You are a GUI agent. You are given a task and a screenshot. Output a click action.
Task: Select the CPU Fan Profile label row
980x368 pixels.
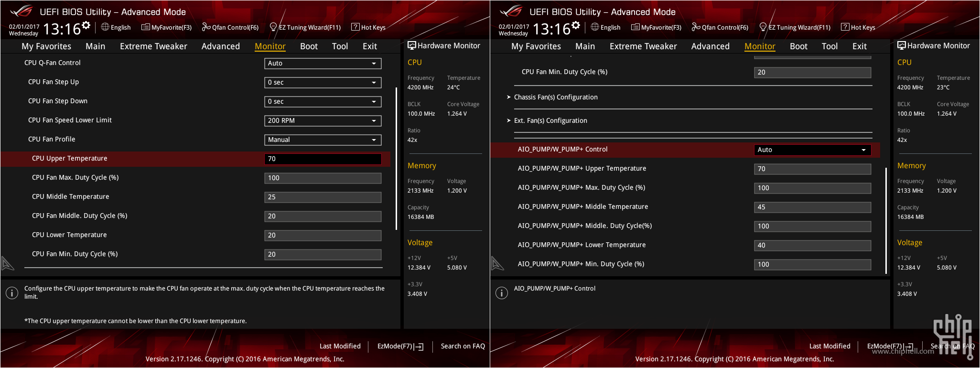pos(52,139)
